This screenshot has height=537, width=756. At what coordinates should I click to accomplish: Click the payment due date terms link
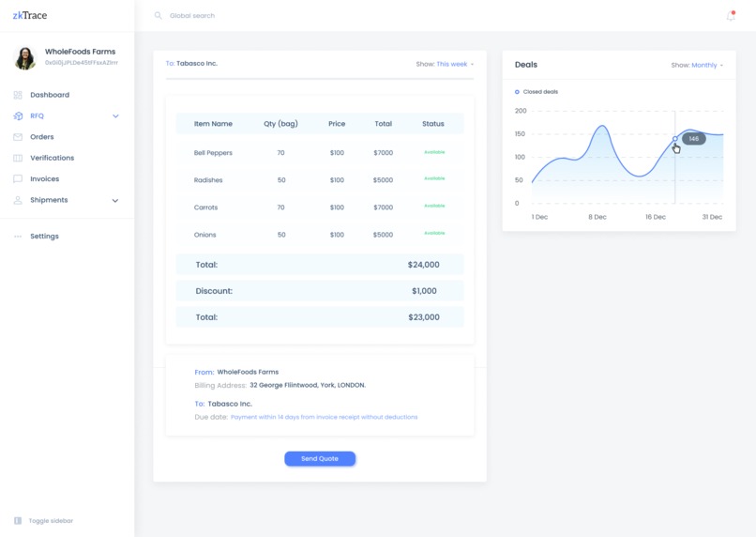(324, 417)
